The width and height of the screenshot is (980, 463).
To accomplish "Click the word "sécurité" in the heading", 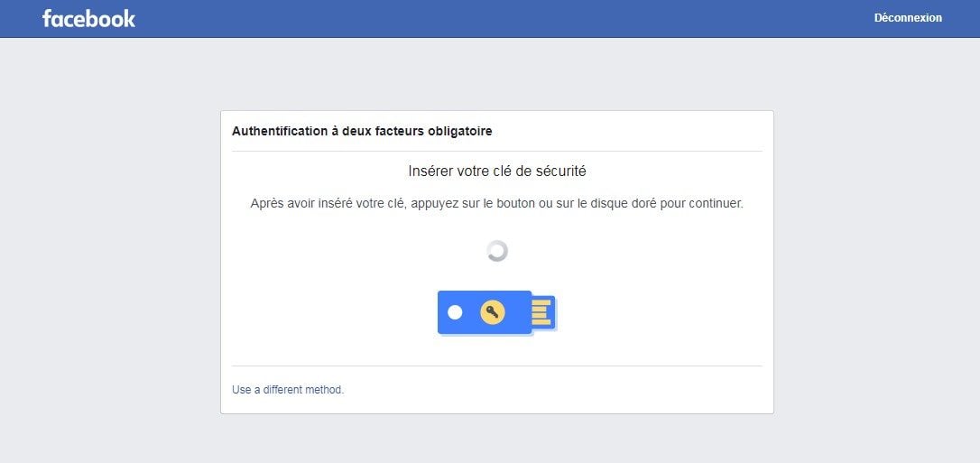I will click(x=561, y=171).
